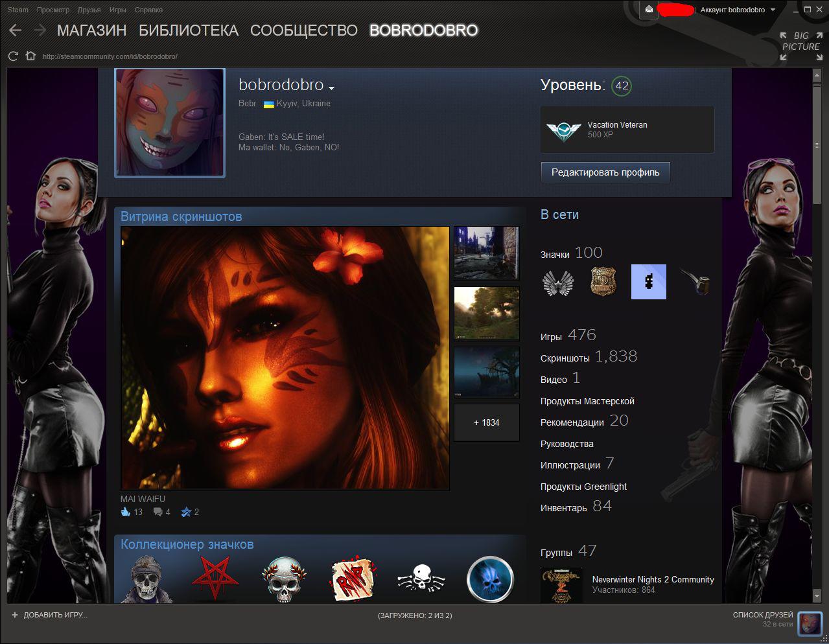The height and width of the screenshot is (644, 829).
Task: Open comments icon under MAI WAIFU
Action: 158,512
